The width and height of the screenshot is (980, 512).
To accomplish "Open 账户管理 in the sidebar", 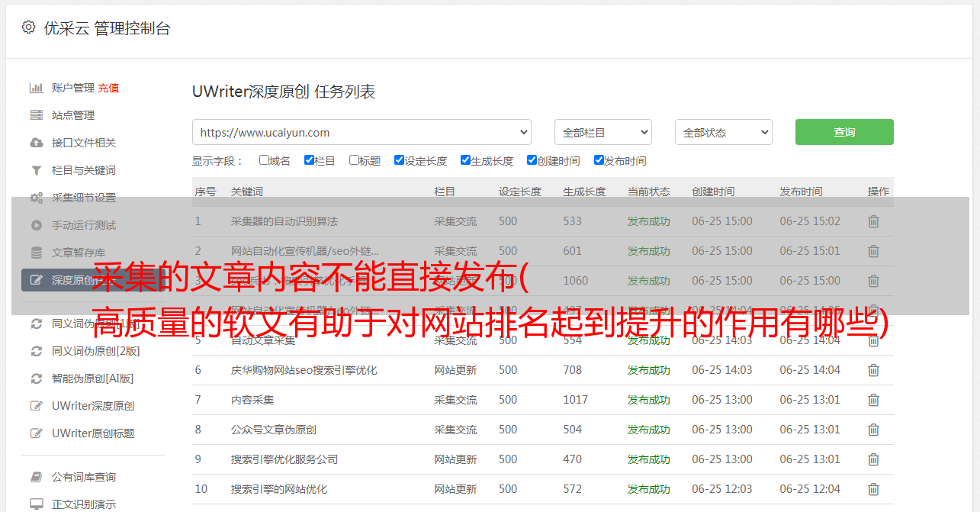I will (x=73, y=88).
